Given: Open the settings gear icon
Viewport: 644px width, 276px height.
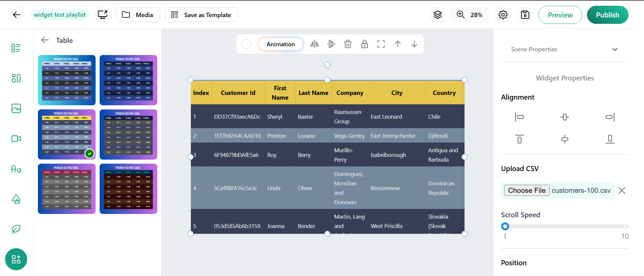Looking at the screenshot, I should (503, 15).
